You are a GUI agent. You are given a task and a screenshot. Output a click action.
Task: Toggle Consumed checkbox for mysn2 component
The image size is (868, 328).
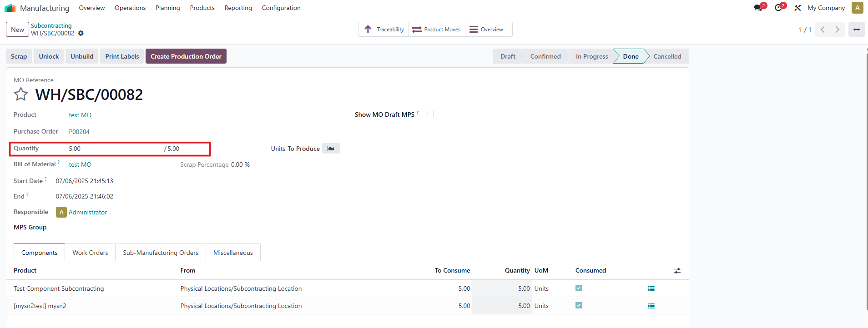[579, 306]
